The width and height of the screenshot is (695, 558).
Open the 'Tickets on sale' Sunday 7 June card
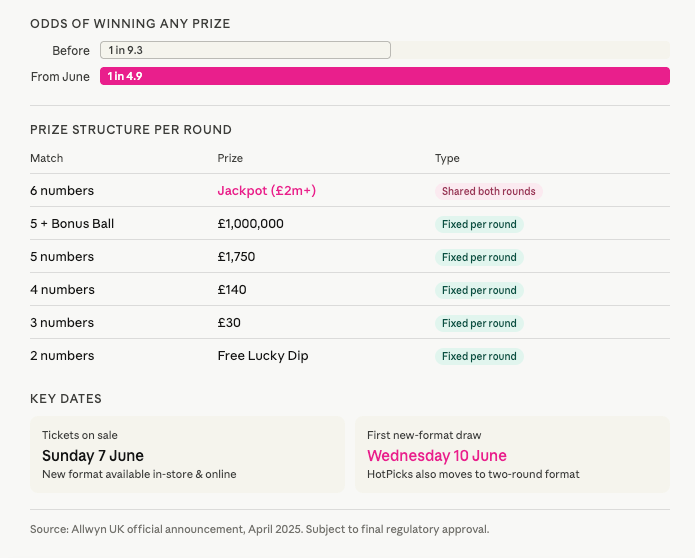click(187, 454)
